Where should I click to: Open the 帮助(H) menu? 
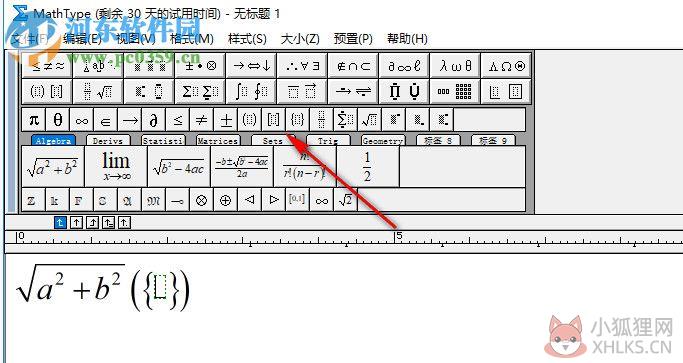407,39
